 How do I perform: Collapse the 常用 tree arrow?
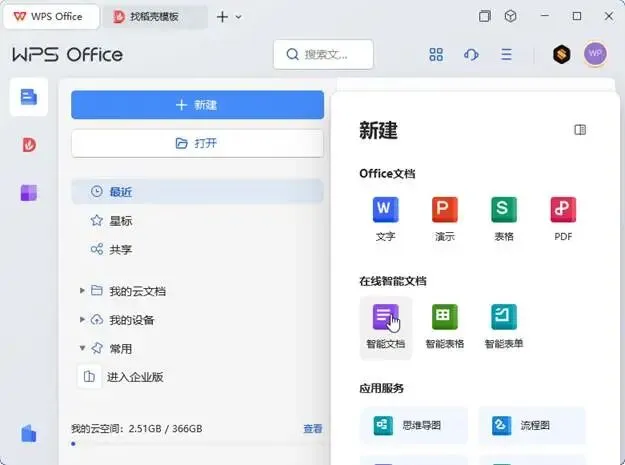coord(82,348)
